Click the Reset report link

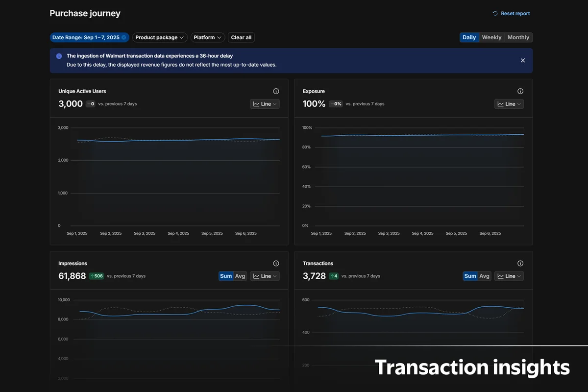[515, 14]
